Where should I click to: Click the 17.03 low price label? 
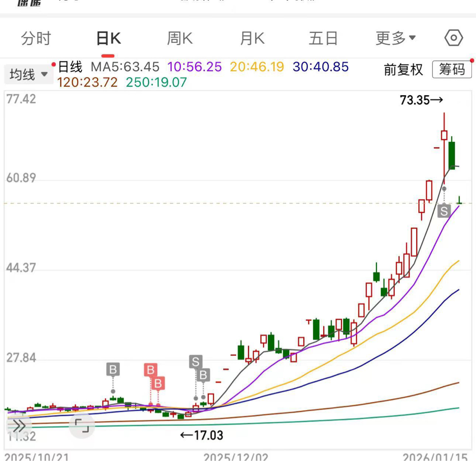202,435
